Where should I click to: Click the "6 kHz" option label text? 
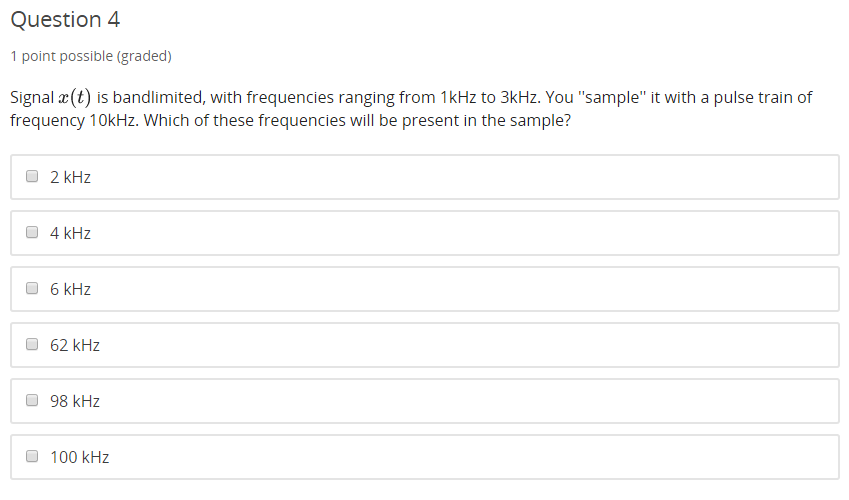70,289
